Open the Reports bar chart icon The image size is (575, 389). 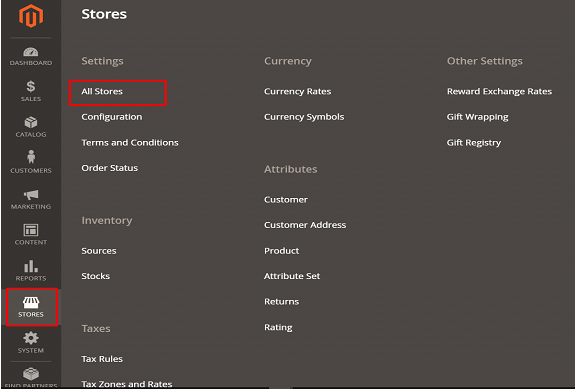(31, 266)
